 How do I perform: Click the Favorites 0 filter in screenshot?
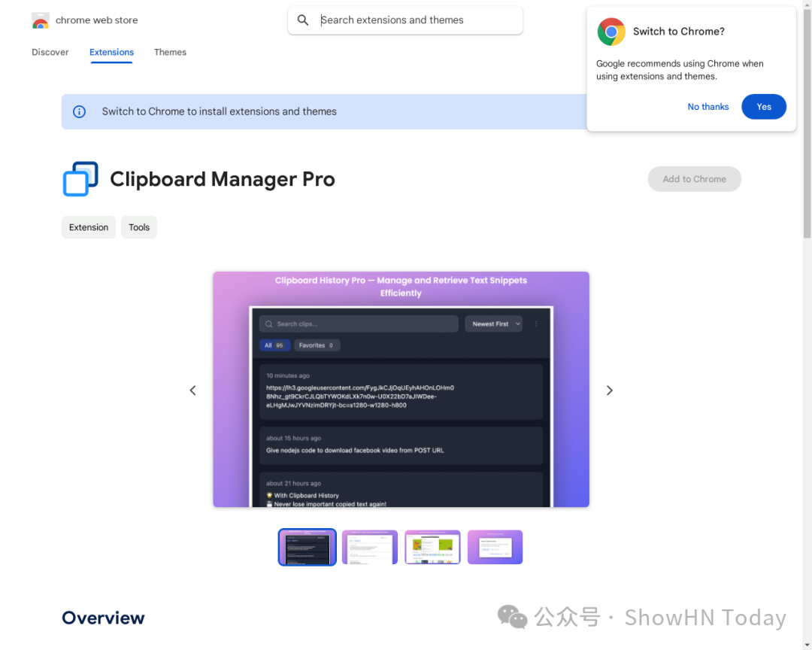[317, 345]
